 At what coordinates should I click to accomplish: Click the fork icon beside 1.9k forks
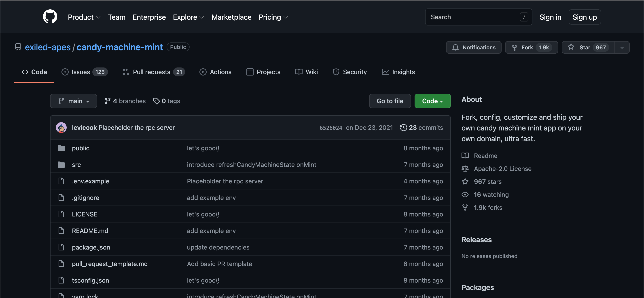pos(465,208)
